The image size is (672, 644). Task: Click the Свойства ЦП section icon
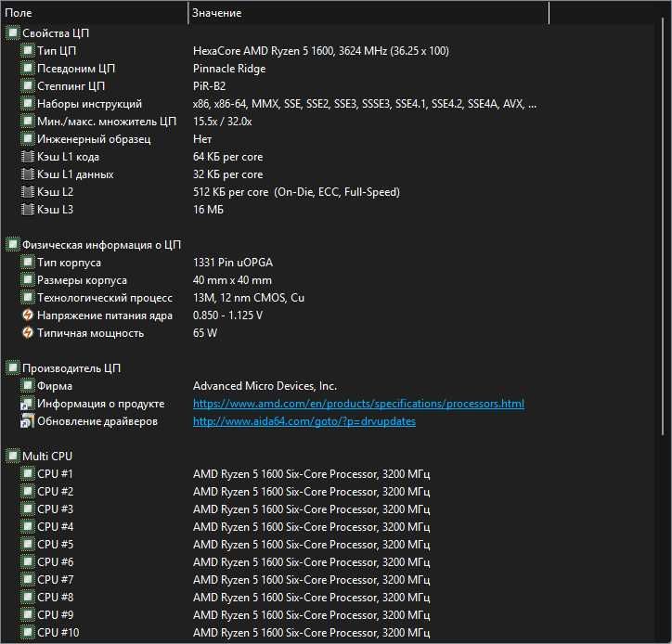point(12,32)
